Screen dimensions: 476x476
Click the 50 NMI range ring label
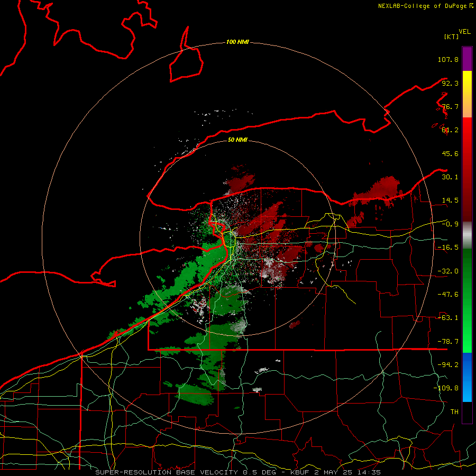tap(237, 140)
